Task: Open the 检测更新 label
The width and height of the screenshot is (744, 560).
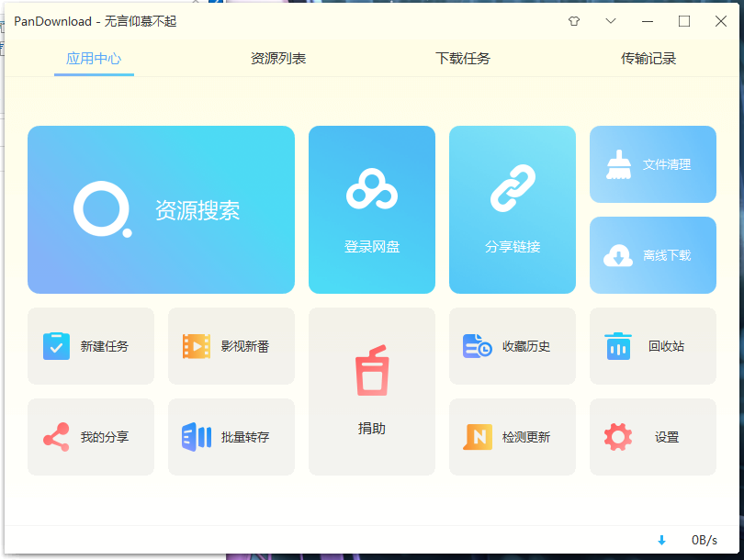Action: click(526, 437)
